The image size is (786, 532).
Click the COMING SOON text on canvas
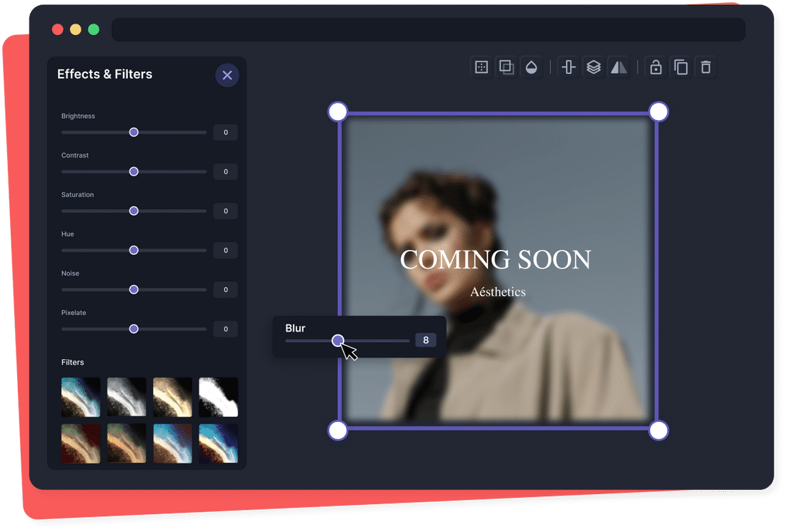click(495, 260)
